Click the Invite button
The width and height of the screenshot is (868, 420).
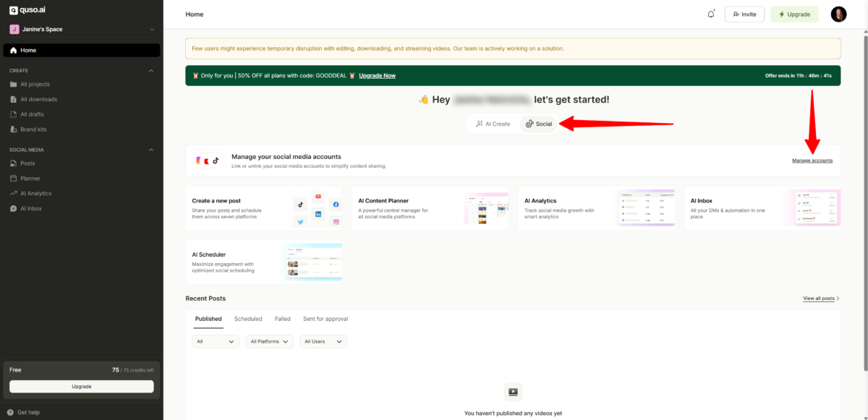(x=744, y=14)
